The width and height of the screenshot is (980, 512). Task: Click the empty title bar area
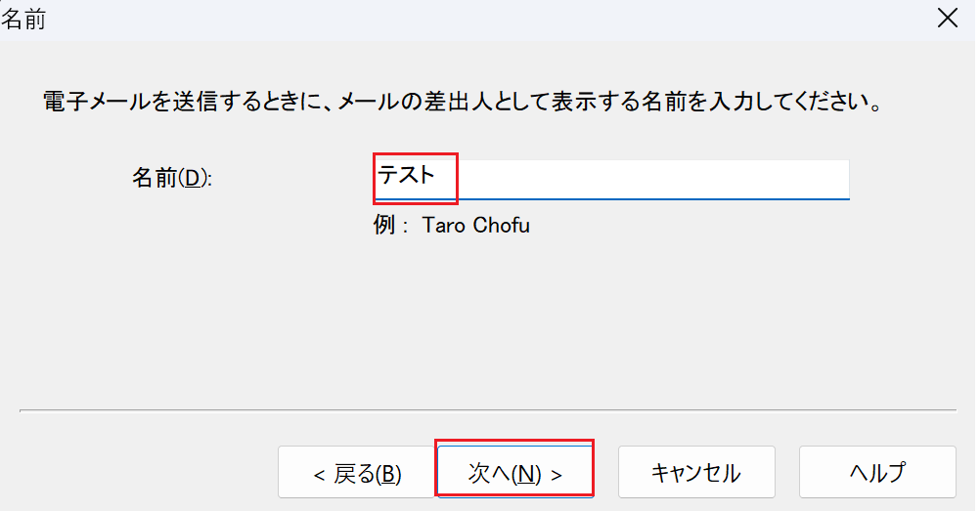coord(489,20)
